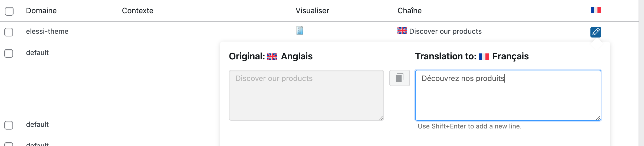Click the elessi-theme domain text
Viewport: 644px width, 146px height.
coord(47,31)
